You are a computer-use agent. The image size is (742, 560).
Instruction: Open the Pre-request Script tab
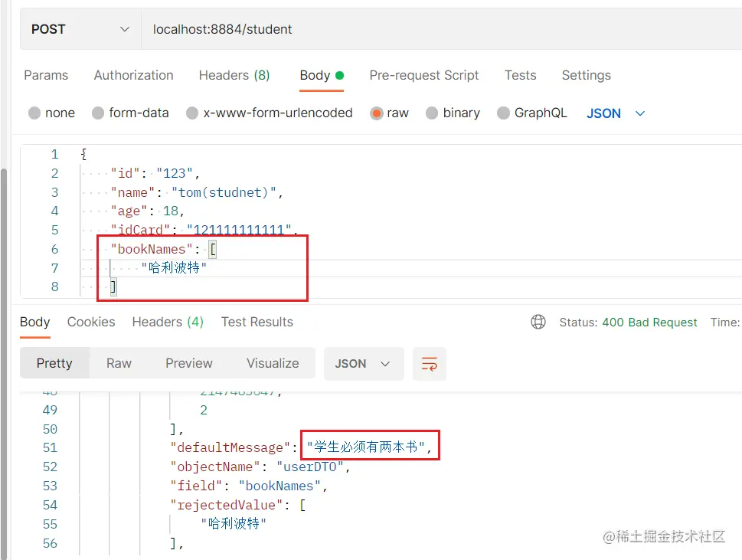[x=424, y=75]
